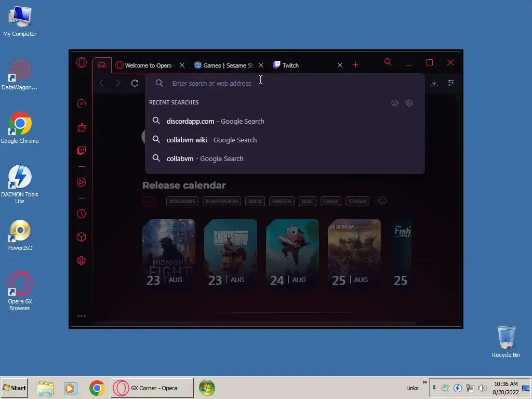Close the Games Sesame Street tab
Image resolution: width=532 pixels, height=399 pixels.
(x=261, y=65)
